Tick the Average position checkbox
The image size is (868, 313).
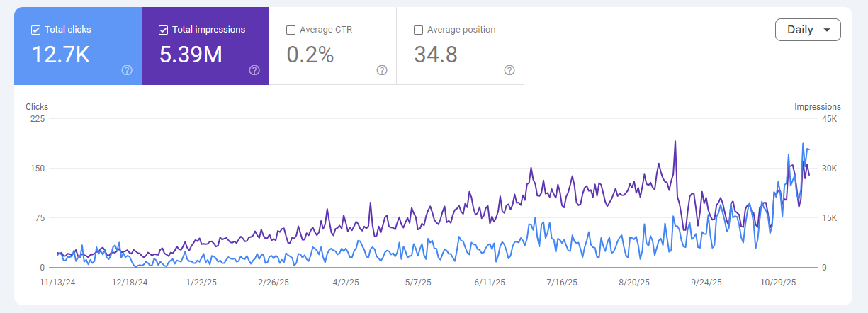click(418, 30)
